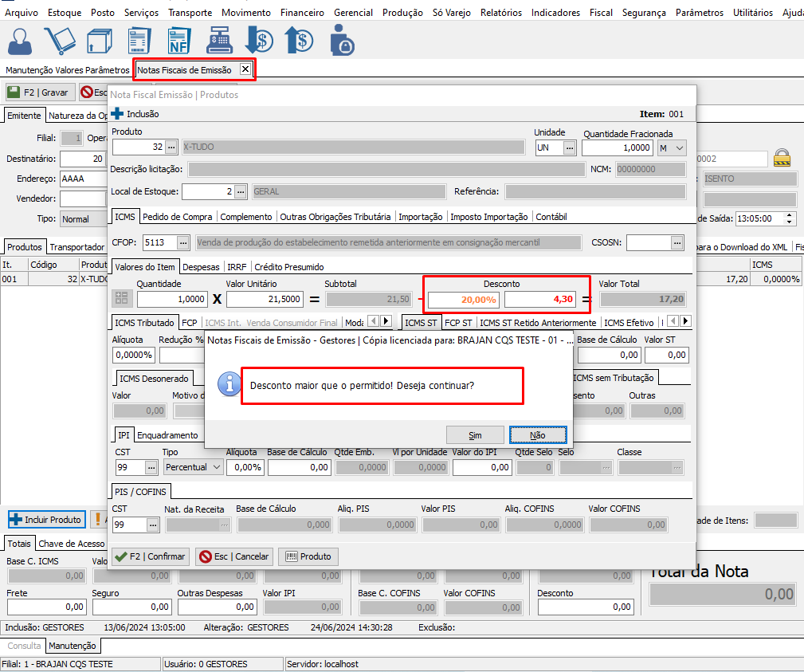Click the NF invoice toolbar icon

point(178,41)
